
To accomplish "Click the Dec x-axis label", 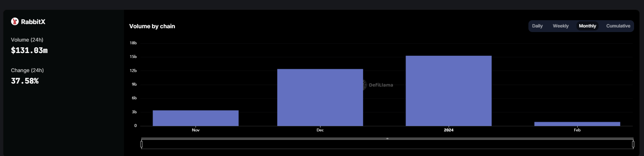I will (320, 130).
